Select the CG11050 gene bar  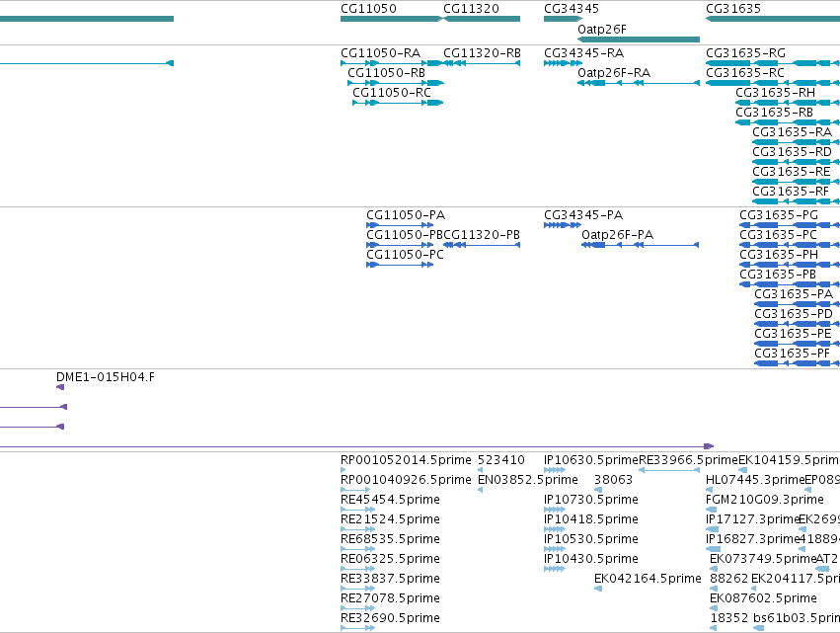point(392,19)
